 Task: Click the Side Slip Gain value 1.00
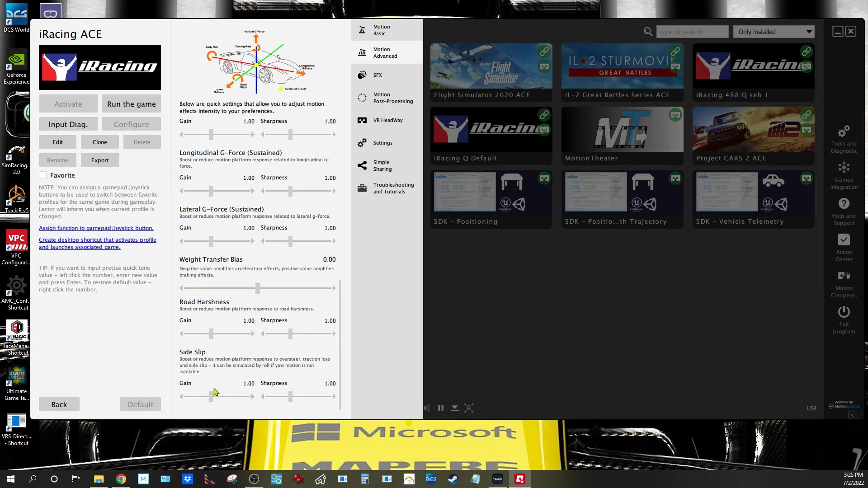point(249,384)
